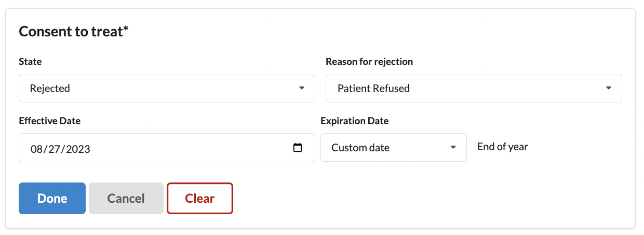Hit the red-outlined Clear button
The height and width of the screenshot is (235, 644).
click(x=200, y=199)
